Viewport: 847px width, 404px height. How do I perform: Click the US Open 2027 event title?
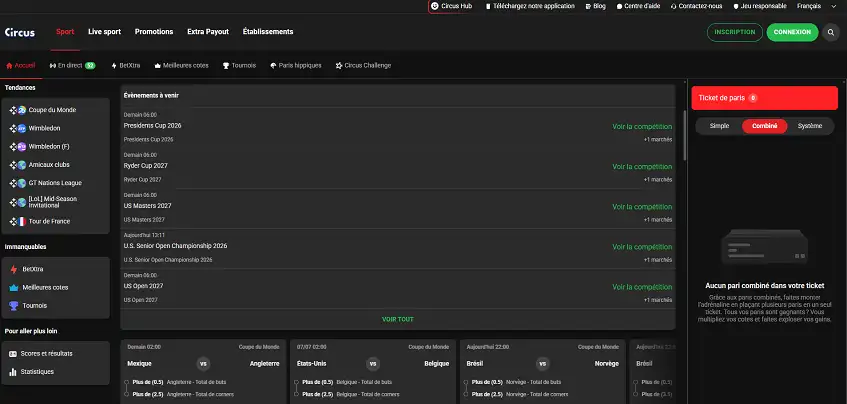click(x=143, y=286)
